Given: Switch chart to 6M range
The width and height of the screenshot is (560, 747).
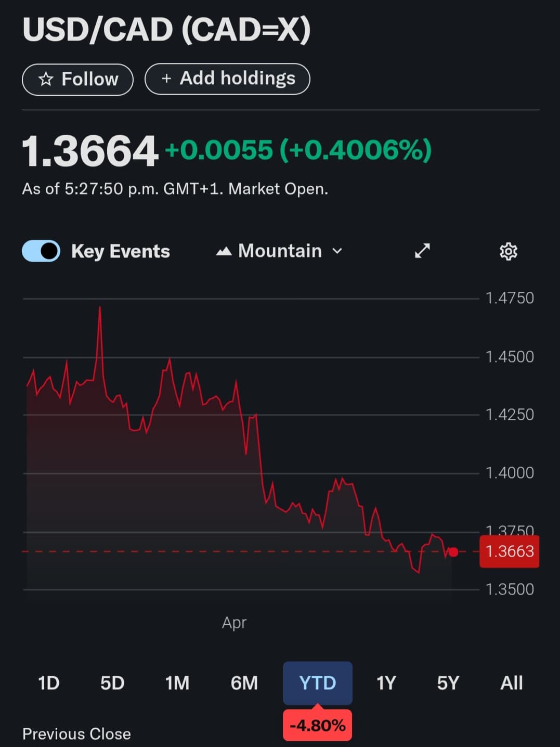Looking at the screenshot, I should [244, 683].
